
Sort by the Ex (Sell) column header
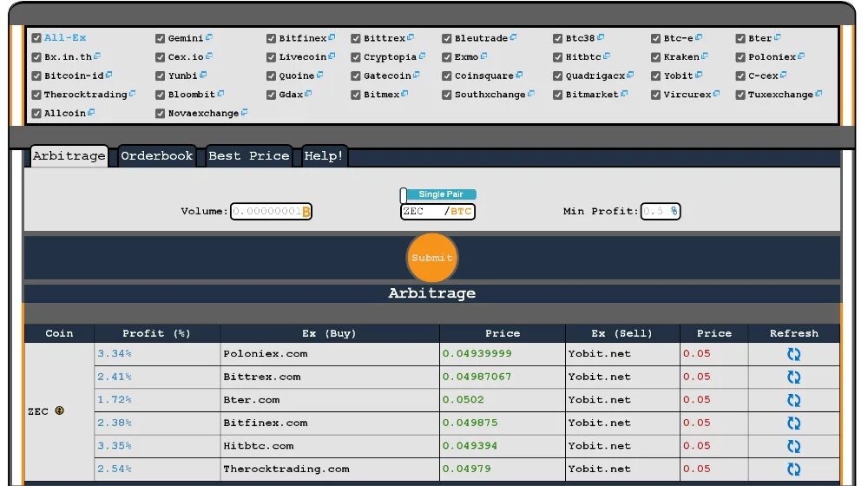pos(622,333)
